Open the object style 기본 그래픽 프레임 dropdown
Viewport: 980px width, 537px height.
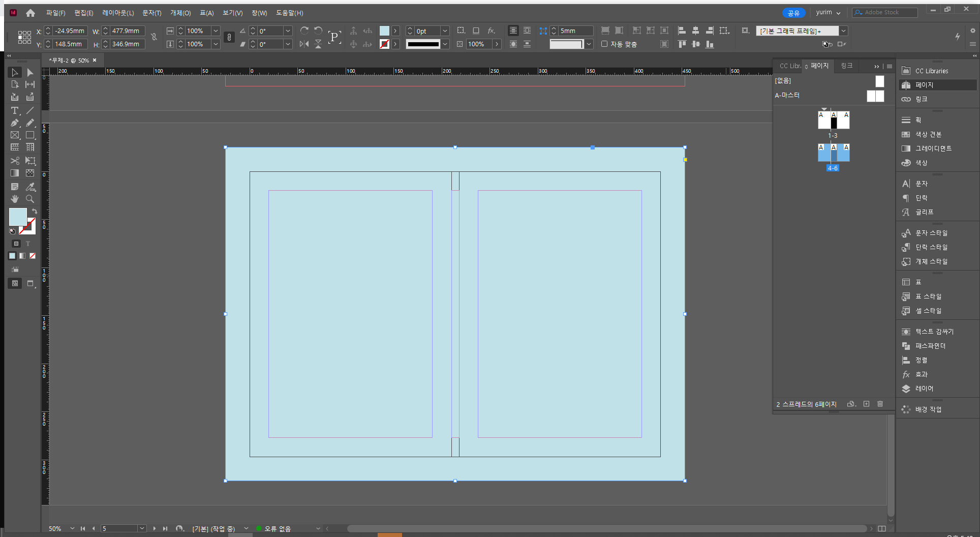coord(843,31)
